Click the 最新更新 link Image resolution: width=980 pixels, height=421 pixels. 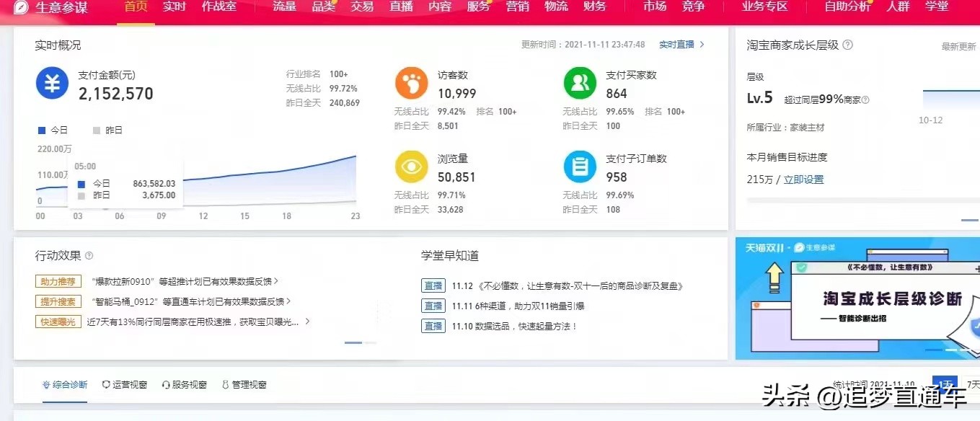[957, 45]
